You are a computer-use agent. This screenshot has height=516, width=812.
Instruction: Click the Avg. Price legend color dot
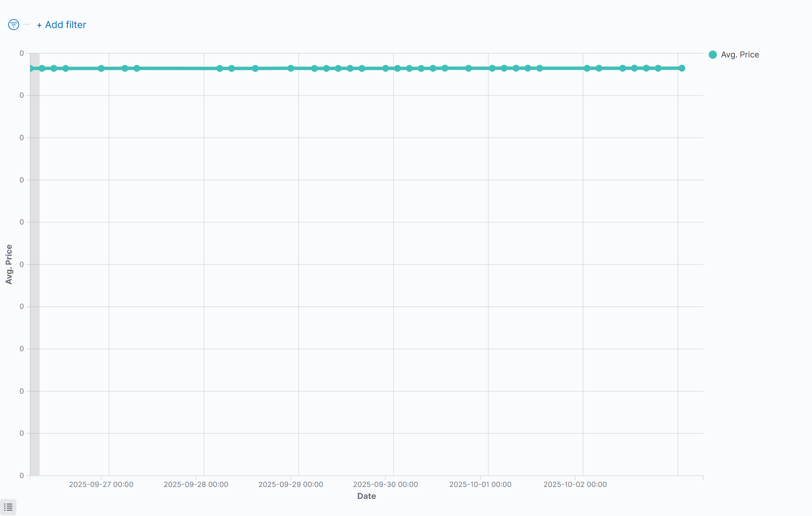pos(713,55)
